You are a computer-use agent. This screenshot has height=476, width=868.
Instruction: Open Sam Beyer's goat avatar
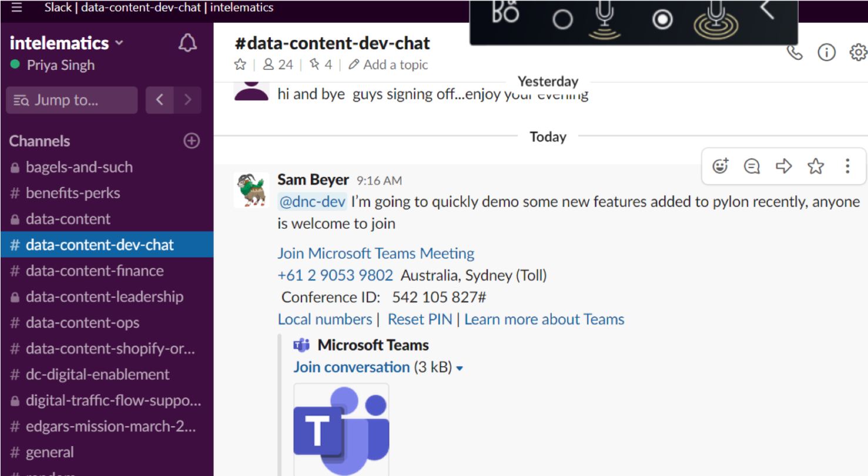252,190
